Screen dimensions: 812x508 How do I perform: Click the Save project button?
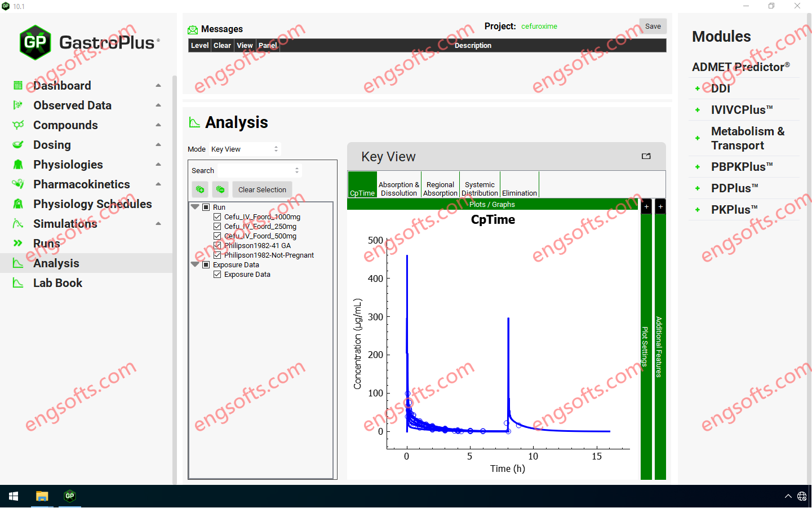click(x=653, y=26)
